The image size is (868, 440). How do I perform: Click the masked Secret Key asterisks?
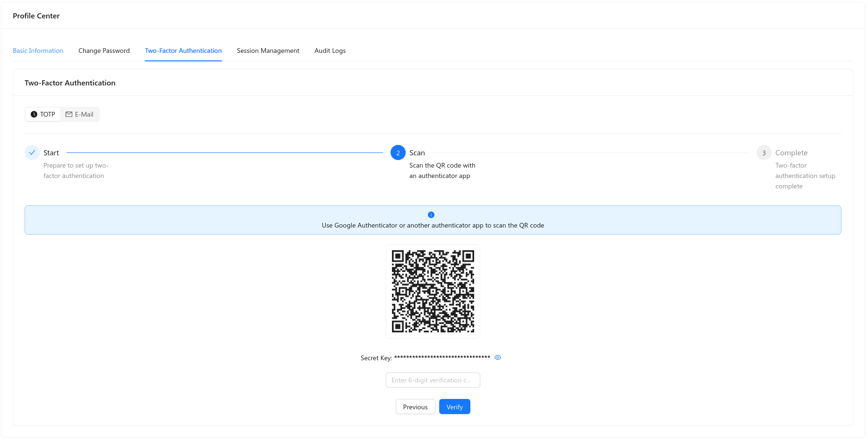tap(442, 357)
